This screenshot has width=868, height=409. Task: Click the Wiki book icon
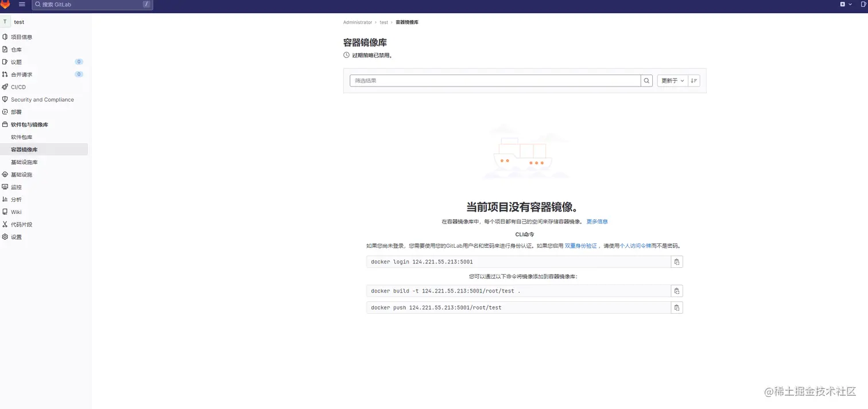(5, 212)
